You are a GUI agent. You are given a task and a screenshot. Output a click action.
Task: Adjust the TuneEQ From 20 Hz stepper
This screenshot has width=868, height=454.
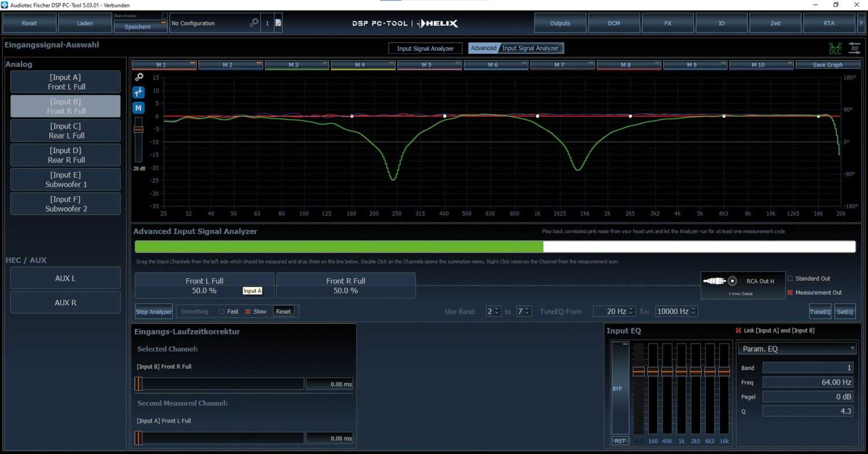tap(614, 311)
